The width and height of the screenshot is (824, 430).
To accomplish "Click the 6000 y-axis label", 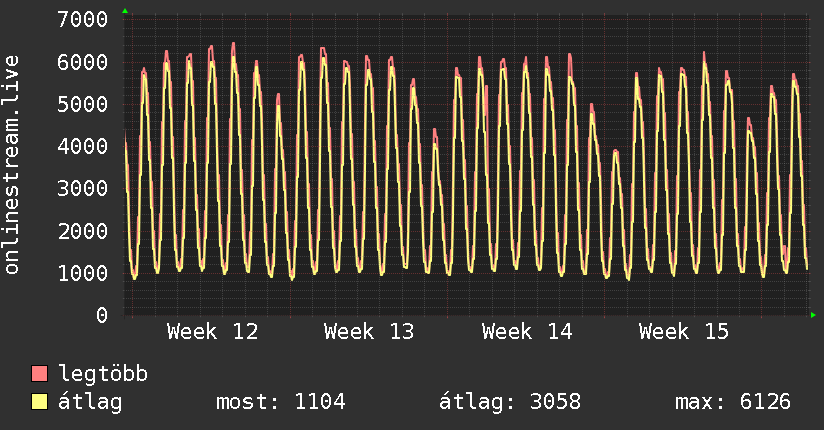I will (x=83, y=62).
